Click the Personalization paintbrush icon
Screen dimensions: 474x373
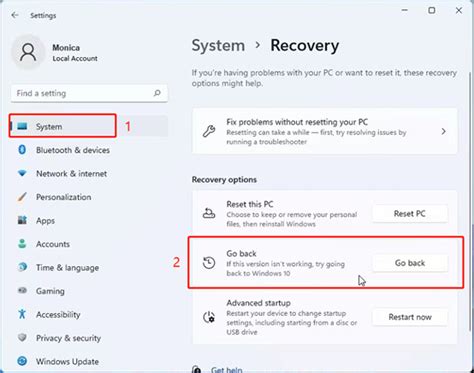tap(22, 197)
